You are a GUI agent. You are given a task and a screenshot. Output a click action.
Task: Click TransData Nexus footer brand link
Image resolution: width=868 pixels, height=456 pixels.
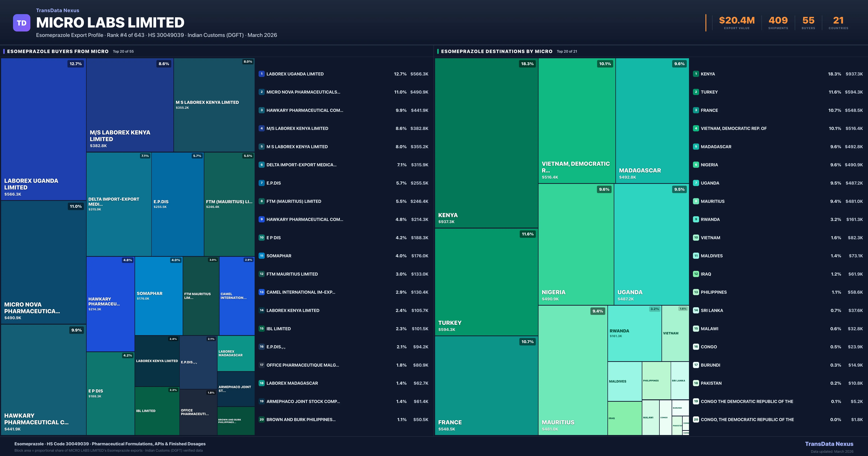829,444
